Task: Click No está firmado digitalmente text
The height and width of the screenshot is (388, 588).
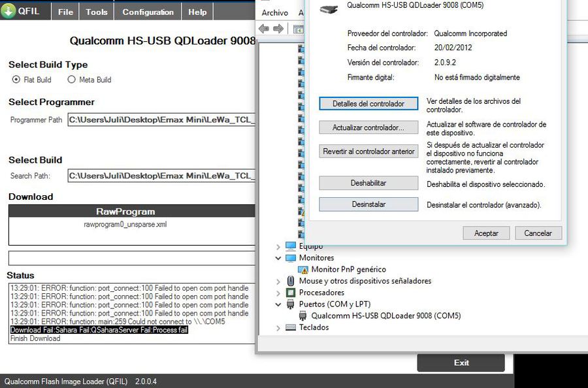Action: point(477,77)
